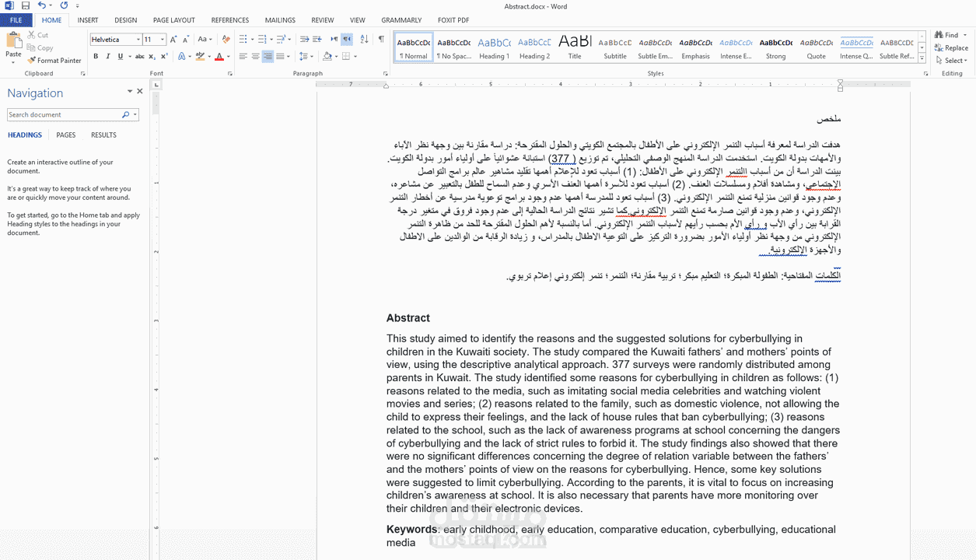This screenshot has height=560, width=976.
Task: Copy the selected text
Action: pyautogui.click(x=40, y=47)
